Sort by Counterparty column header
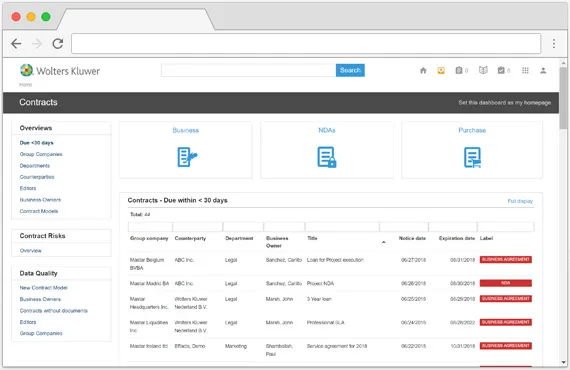The image size is (570, 370). click(x=190, y=238)
